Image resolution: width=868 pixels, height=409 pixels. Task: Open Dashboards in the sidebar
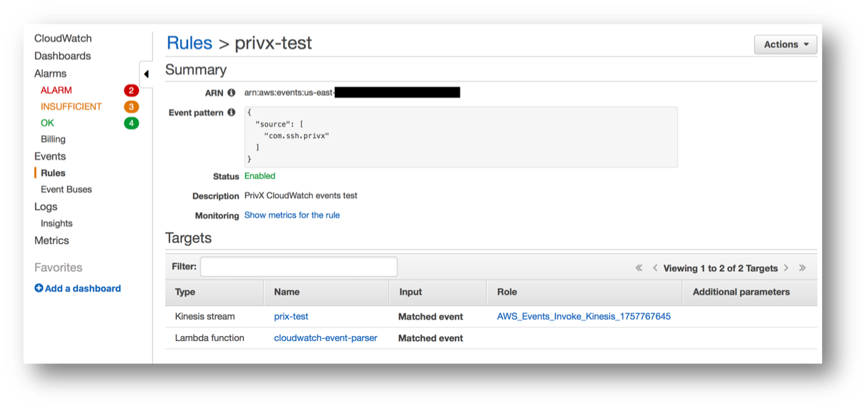pos(62,56)
